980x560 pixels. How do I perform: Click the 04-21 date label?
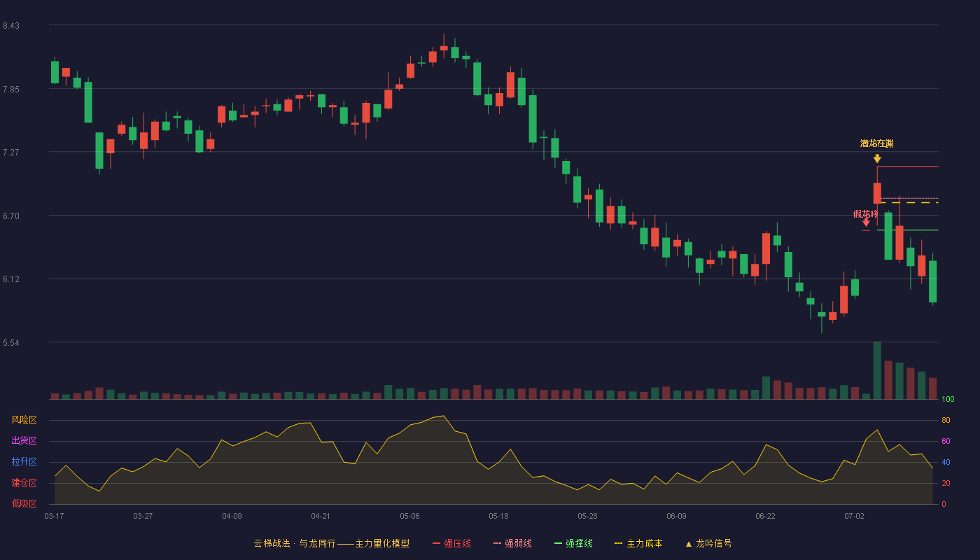coord(321,516)
